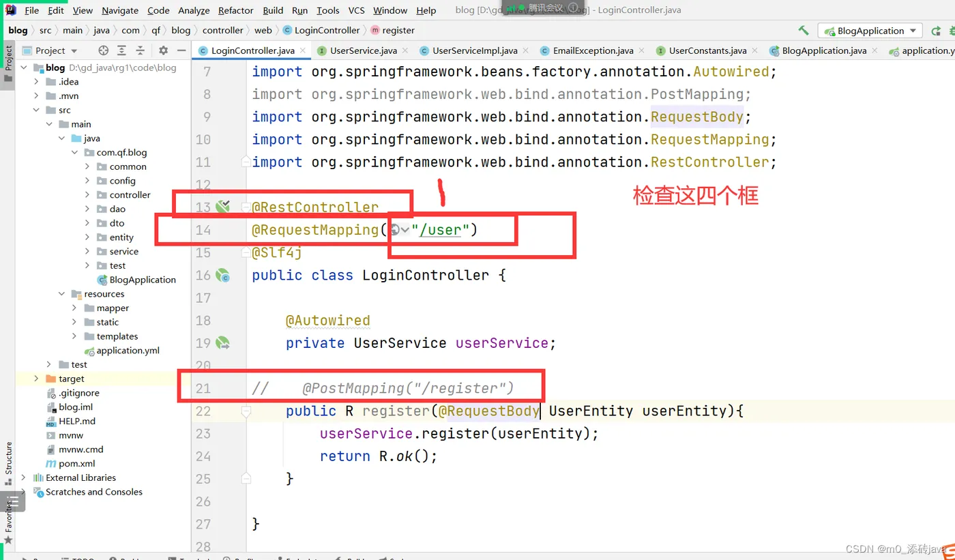Image resolution: width=955 pixels, height=560 pixels.
Task: Toggle import block folding on line 11
Action: (x=246, y=162)
